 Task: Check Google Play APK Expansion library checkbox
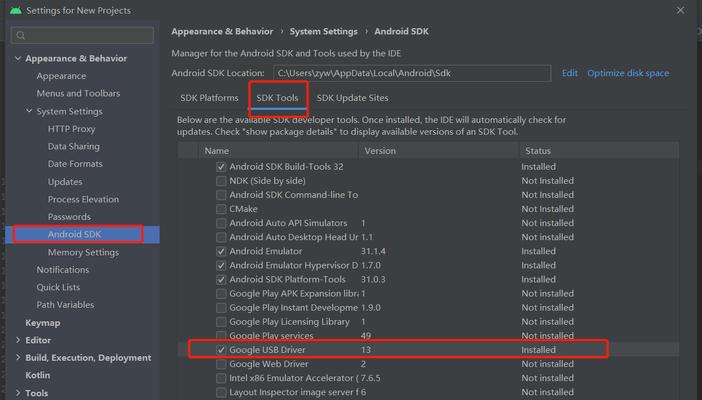(221, 293)
